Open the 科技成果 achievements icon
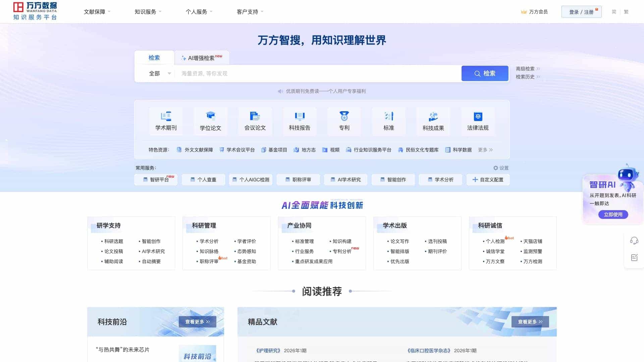 (433, 116)
